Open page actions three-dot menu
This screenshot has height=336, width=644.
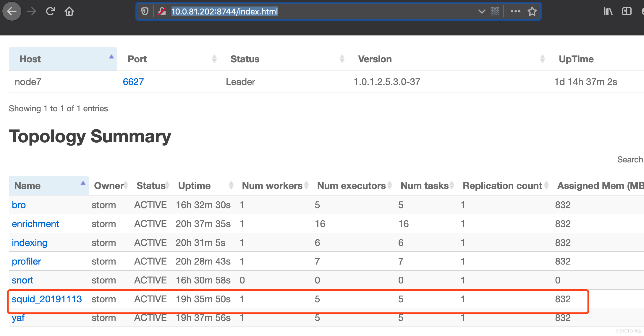[515, 12]
